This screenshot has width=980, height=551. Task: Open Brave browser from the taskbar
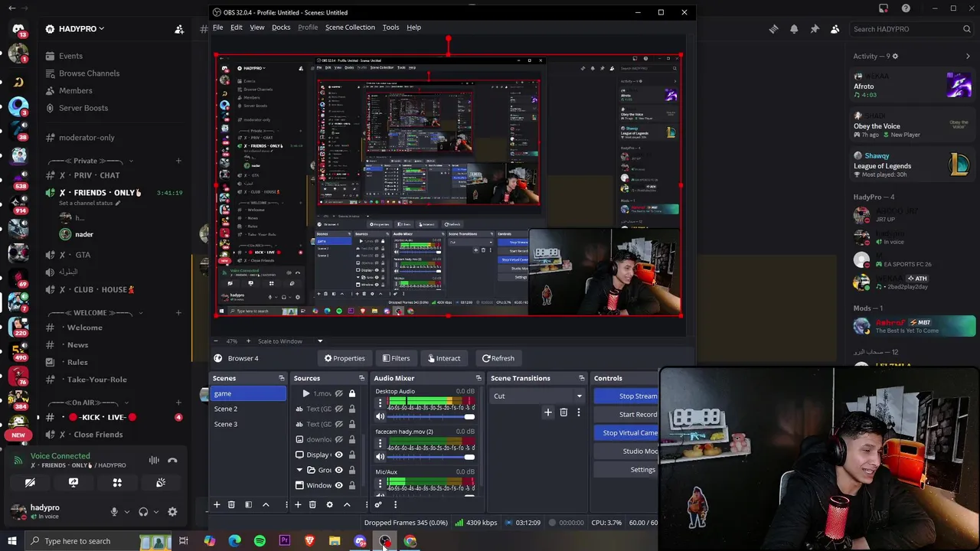pyautogui.click(x=309, y=541)
